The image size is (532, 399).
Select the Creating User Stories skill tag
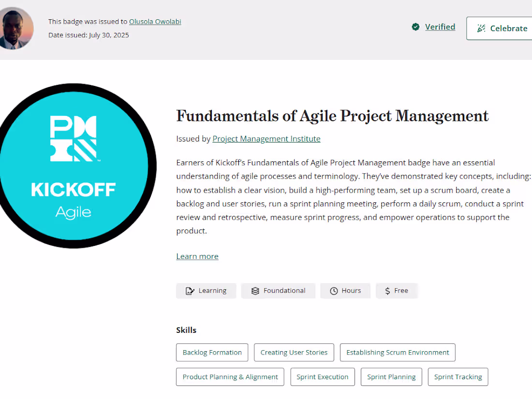[x=294, y=352]
